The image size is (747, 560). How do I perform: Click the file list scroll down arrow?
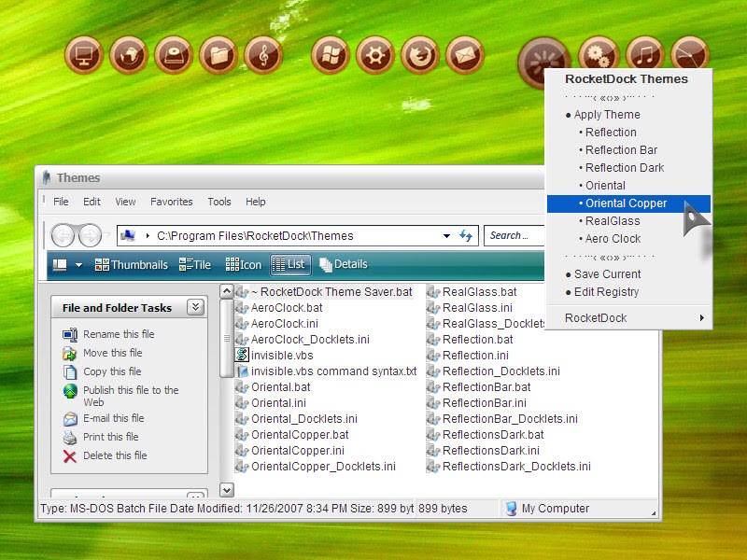click(x=227, y=489)
